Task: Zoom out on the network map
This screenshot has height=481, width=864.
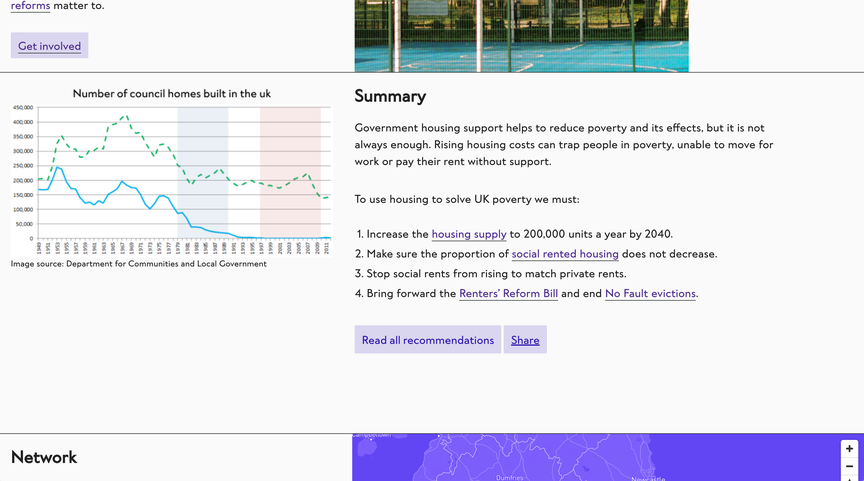Action: click(x=849, y=466)
